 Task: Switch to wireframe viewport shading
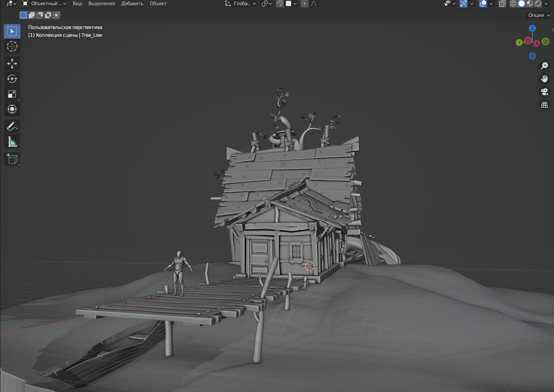[x=513, y=3]
